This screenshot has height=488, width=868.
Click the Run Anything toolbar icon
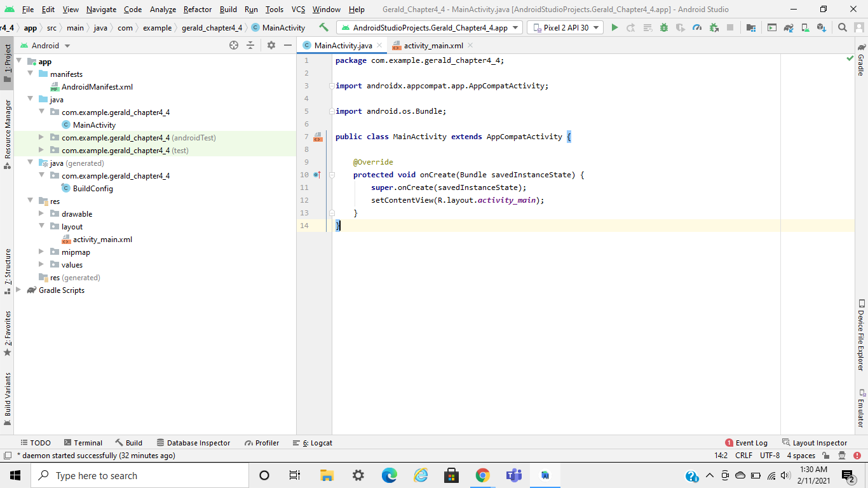tap(772, 28)
